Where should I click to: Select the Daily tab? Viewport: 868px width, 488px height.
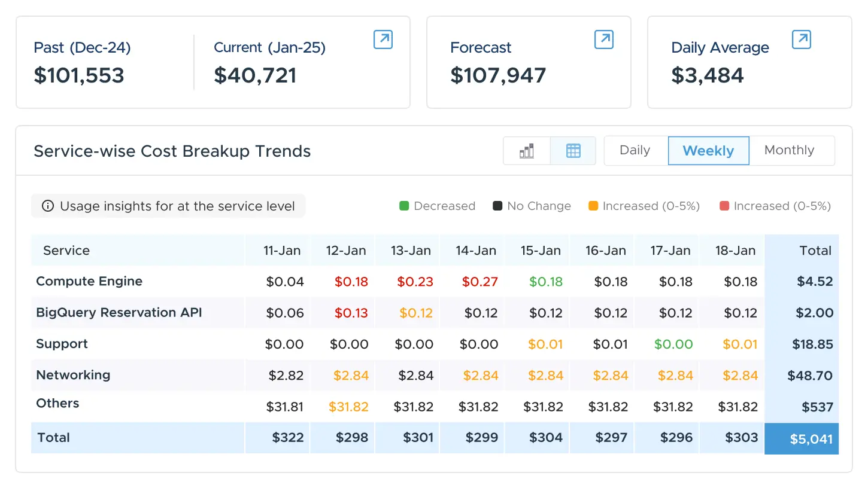(635, 151)
